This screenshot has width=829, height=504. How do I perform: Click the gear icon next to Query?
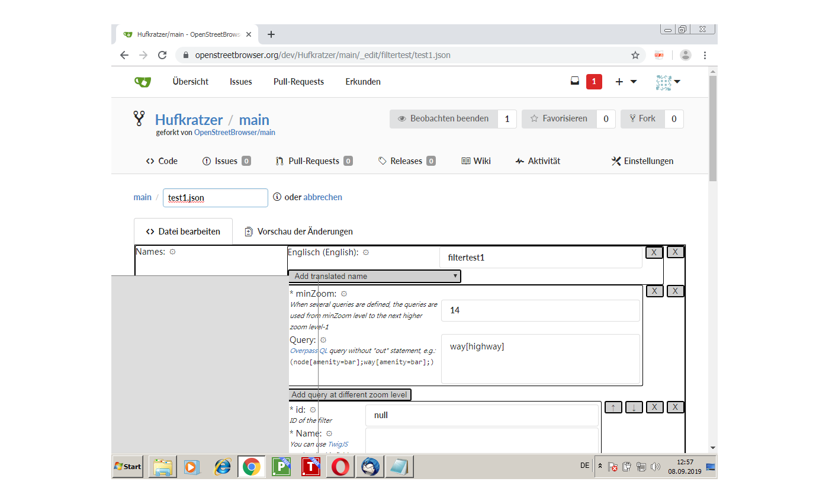click(x=323, y=340)
